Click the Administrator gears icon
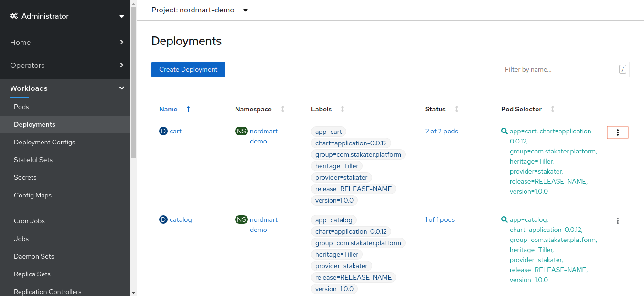The height and width of the screenshot is (296, 644). coord(14,16)
